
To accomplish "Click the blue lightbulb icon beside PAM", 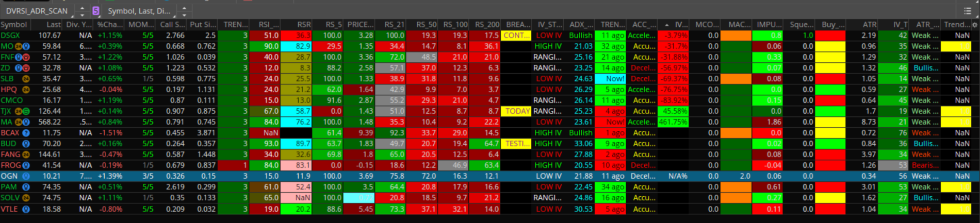I will (26, 187).
